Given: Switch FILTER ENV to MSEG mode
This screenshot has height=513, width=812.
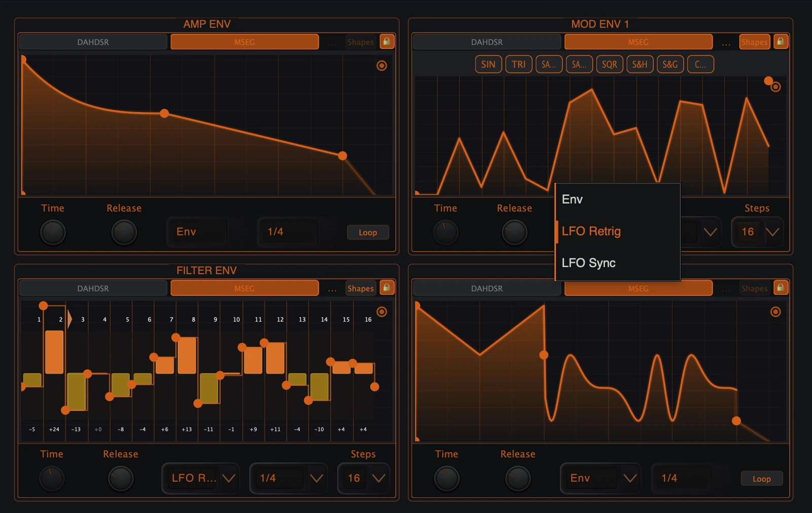Looking at the screenshot, I should [245, 288].
